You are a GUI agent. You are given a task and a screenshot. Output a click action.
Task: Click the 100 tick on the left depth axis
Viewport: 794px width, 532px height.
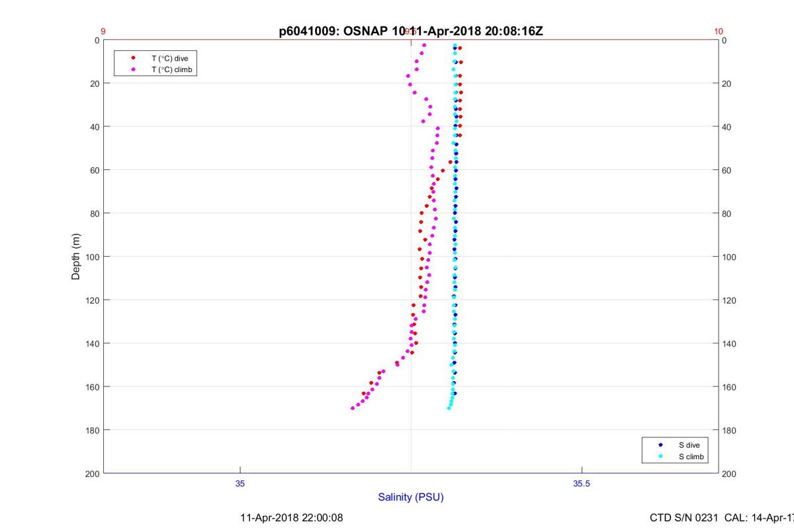pos(93,257)
